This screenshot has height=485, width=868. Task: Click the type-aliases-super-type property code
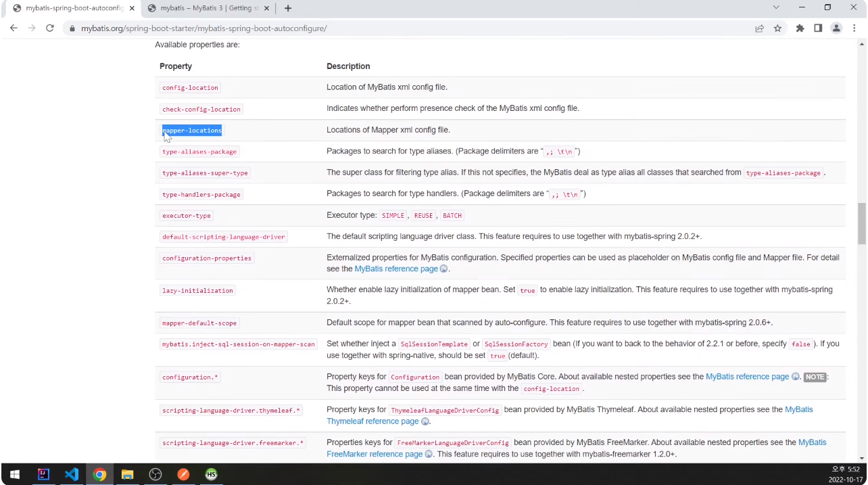point(205,172)
